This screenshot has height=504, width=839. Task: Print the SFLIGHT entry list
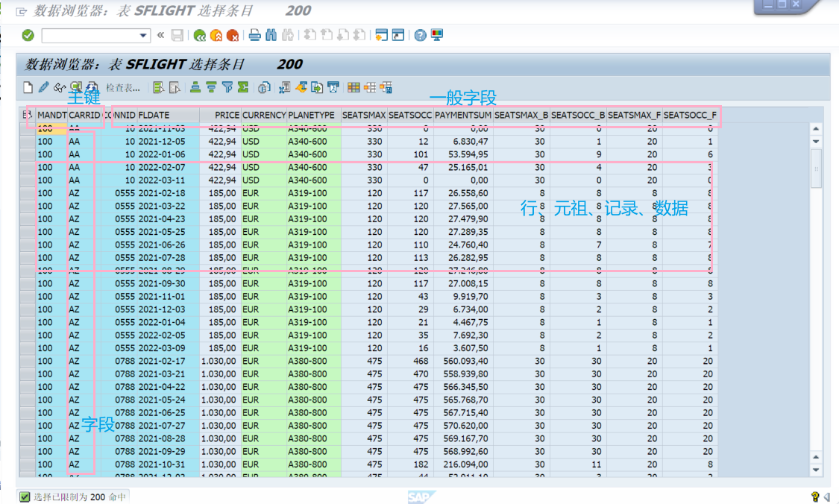[254, 35]
